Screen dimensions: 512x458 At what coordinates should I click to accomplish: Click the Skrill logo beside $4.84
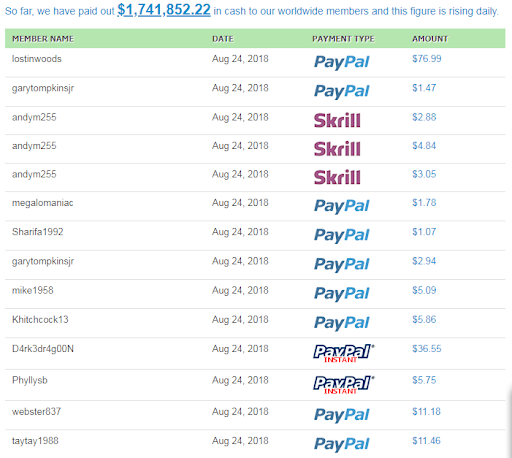[x=337, y=149]
